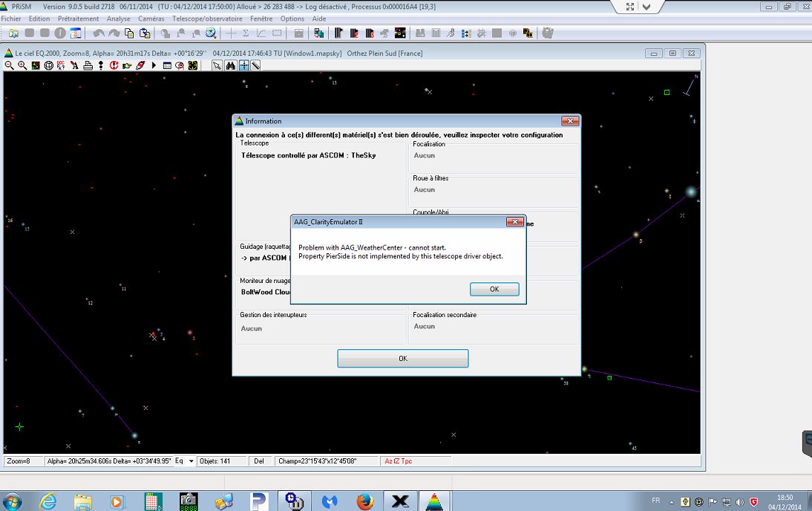The height and width of the screenshot is (511, 812).
Task: Click the FR language indicator in system tray
Action: 655,501
